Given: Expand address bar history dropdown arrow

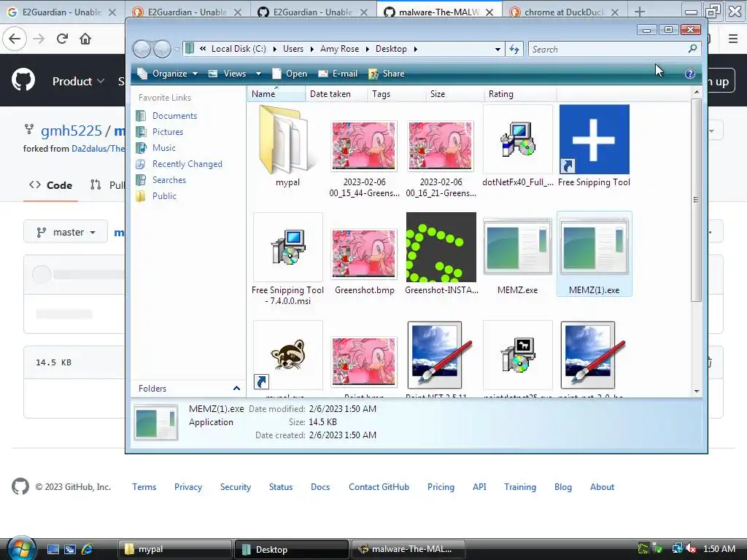Looking at the screenshot, I should (x=498, y=49).
